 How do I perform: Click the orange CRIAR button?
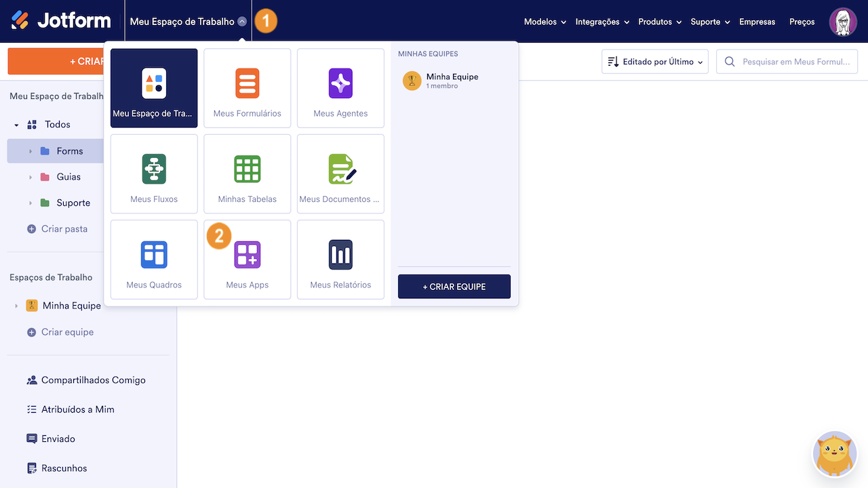pyautogui.click(x=56, y=62)
